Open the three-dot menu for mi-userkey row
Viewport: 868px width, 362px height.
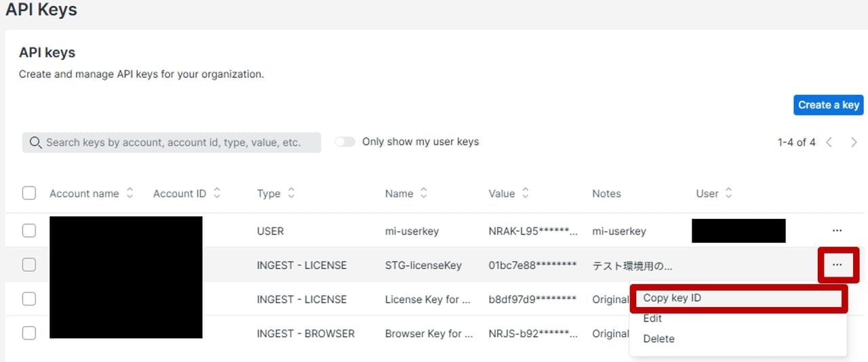coord(837,230)
